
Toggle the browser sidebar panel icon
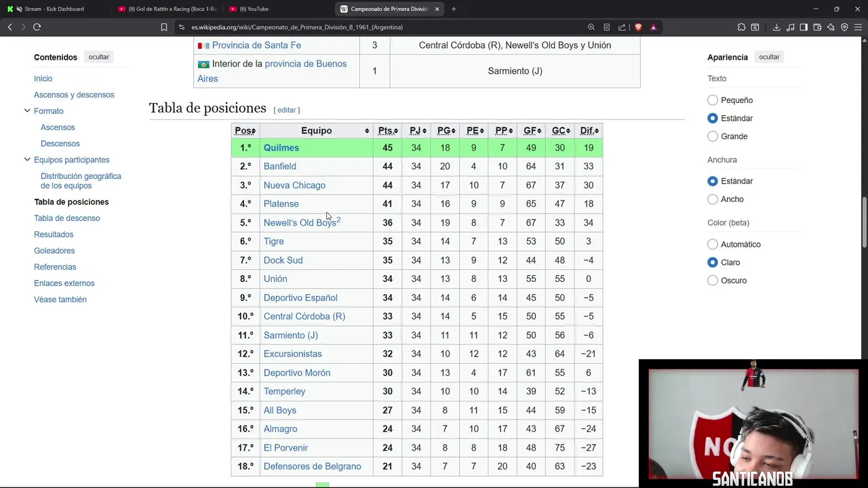tap(804, 27)
